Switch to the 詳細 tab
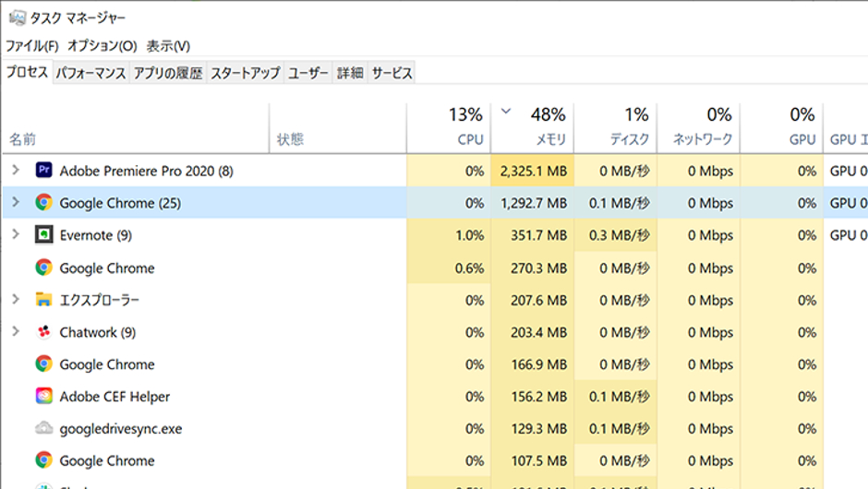 (350, 73)
